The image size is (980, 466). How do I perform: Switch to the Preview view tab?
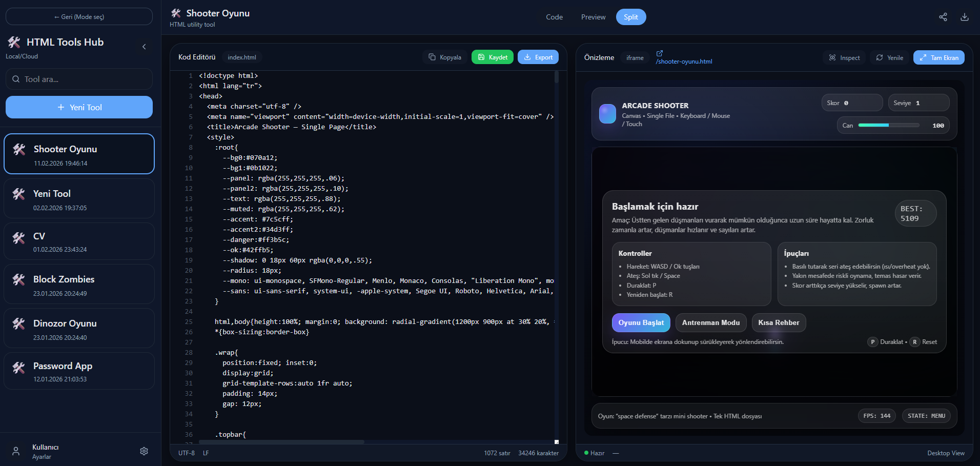coord(593,17)
